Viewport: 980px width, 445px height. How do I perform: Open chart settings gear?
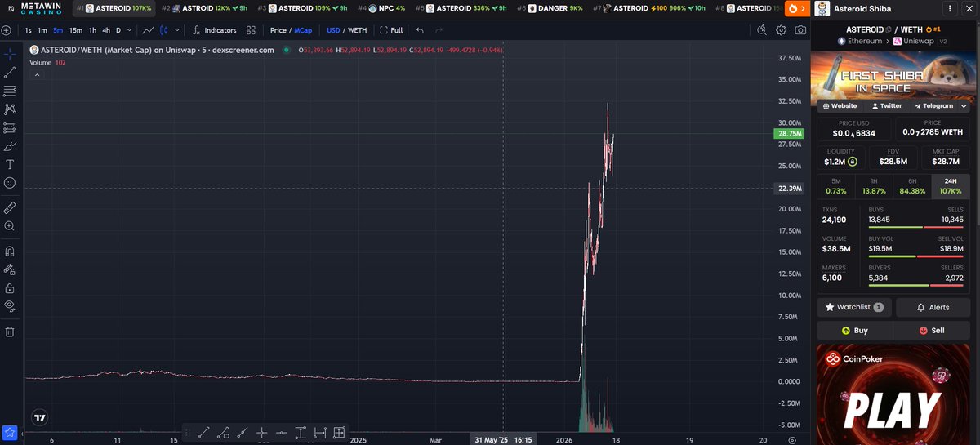pyautogui.click(x=782, y=30)
